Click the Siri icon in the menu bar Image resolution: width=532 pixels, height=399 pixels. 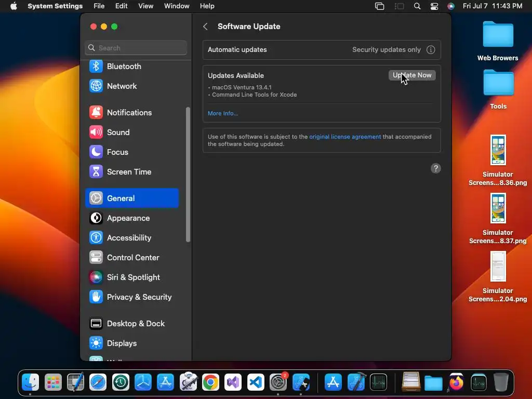(450, 6)
